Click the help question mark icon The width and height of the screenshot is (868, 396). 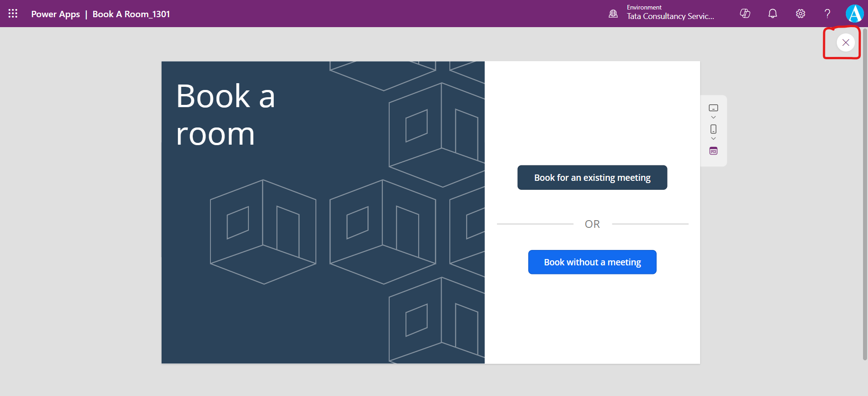coord(827,14)
